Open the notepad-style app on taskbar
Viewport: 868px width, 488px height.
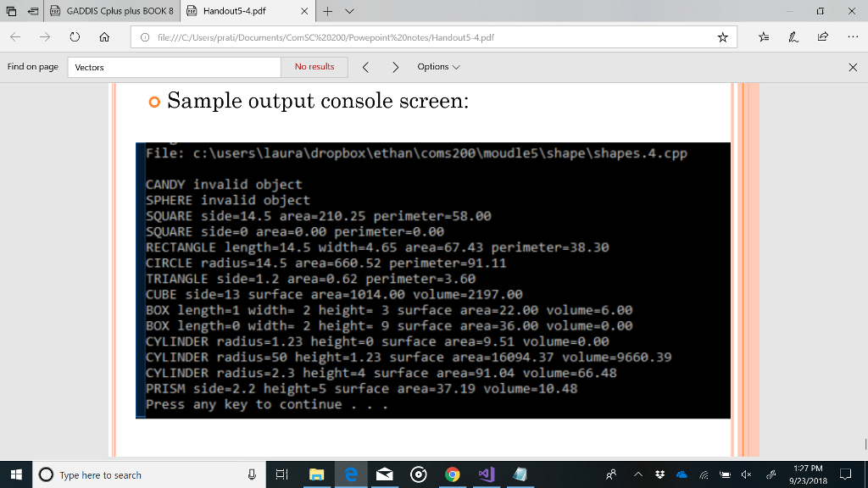point(520,474)
